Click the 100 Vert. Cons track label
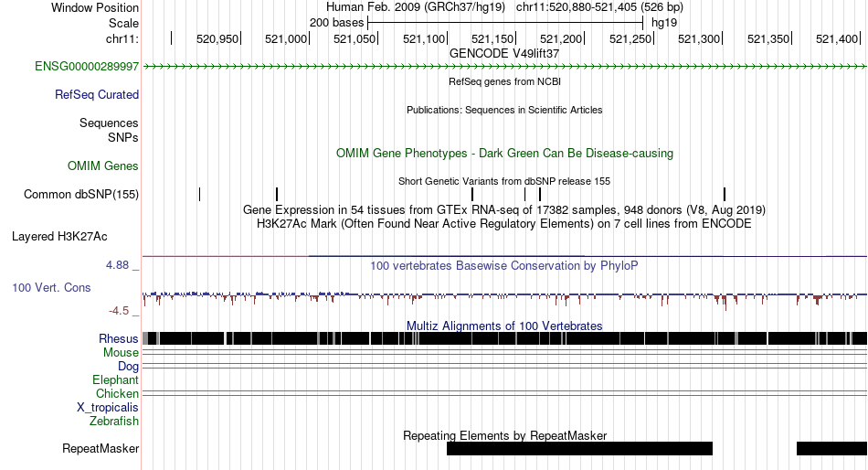The image size is (868, 470). (x=51, y=288)
